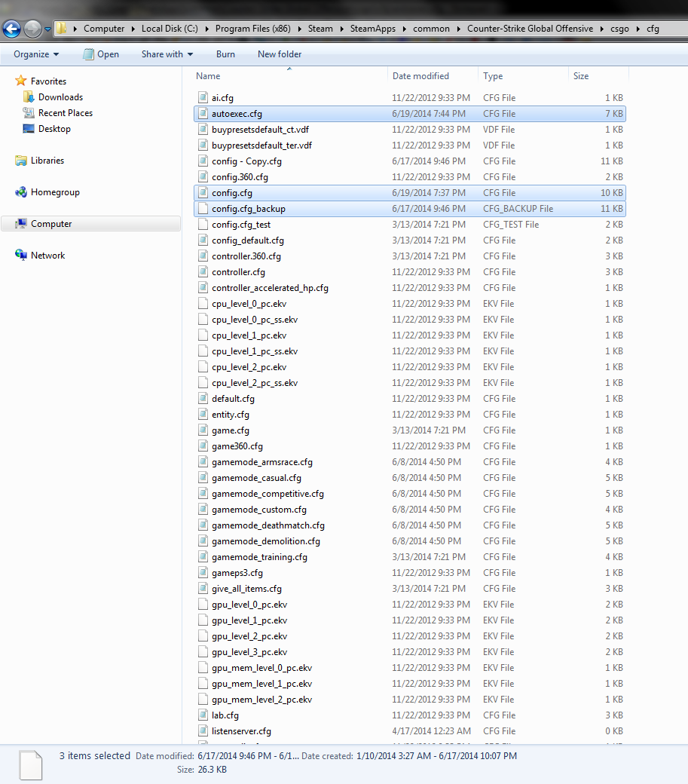
Task: Click the folder icon in address bar
Action: (x=61, y=29)
